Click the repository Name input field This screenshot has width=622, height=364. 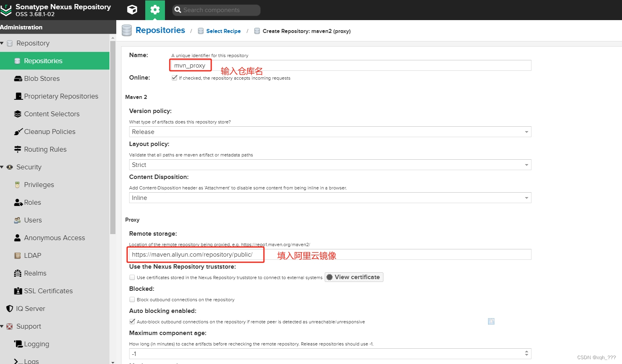pyautogui.click(x=351, y=66)
